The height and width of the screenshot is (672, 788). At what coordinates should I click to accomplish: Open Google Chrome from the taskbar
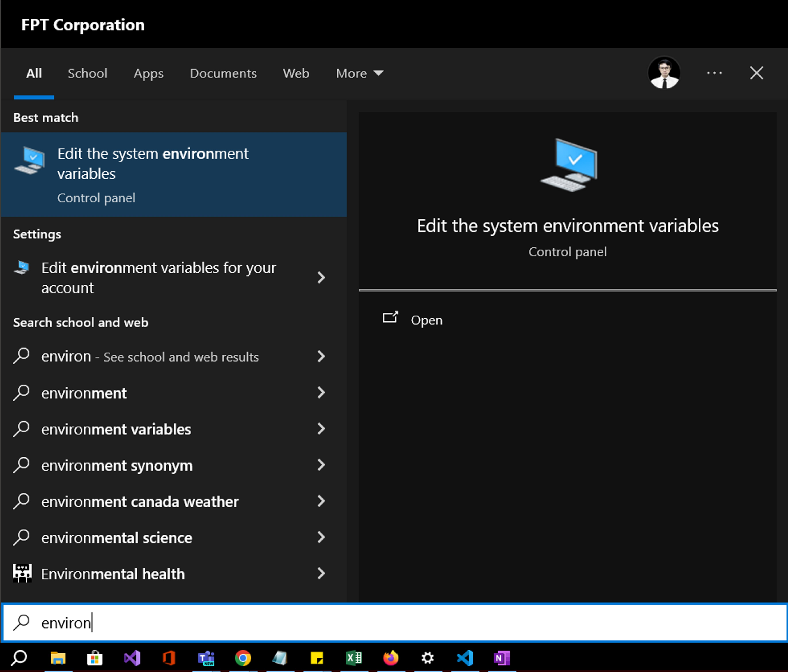(x=243, y=658)
